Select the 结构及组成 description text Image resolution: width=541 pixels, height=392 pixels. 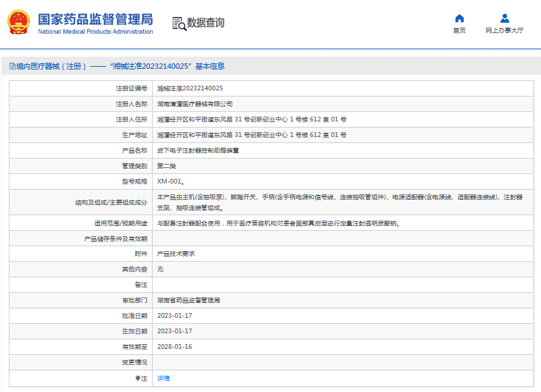pyautogui.click(x=340, y=202)
